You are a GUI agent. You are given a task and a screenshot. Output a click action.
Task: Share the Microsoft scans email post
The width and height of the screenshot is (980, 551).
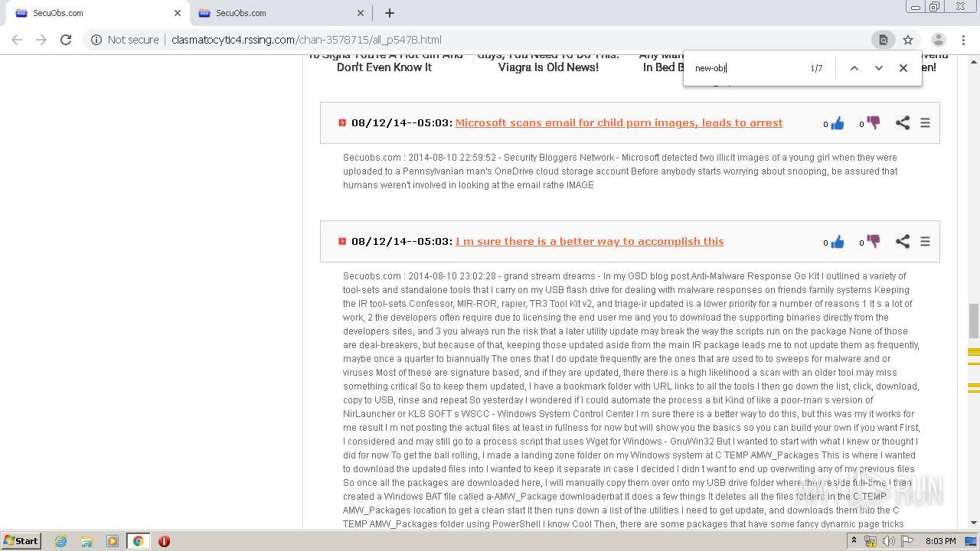[903, 122]
